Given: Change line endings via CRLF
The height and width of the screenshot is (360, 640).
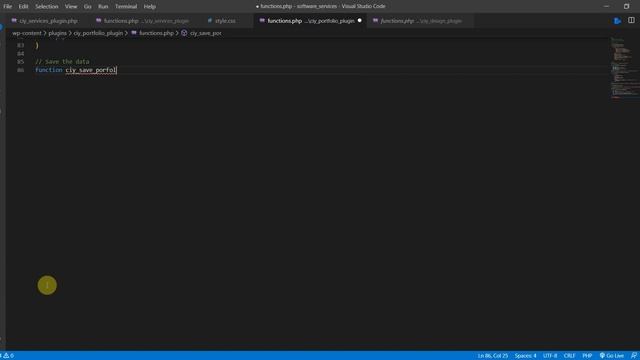Looking at the screenshot, I should pyautogui.click(x=569, y=356).
